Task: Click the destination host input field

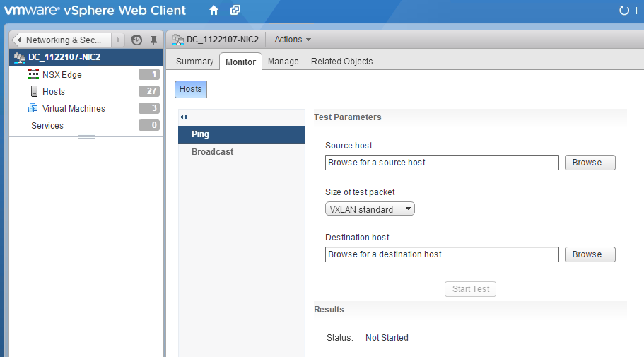Action: (442, 254)
